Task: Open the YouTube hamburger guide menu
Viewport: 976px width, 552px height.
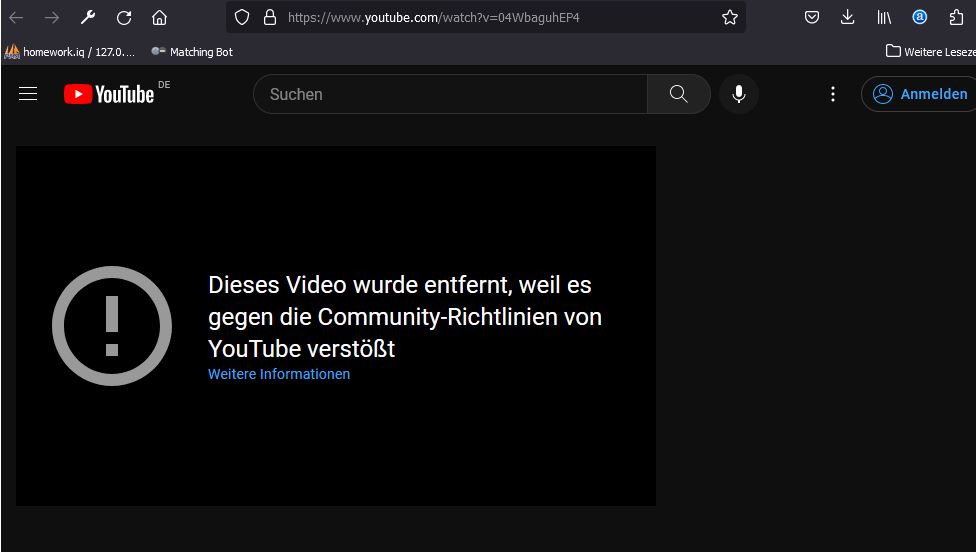Action: [x=28, y=94]
